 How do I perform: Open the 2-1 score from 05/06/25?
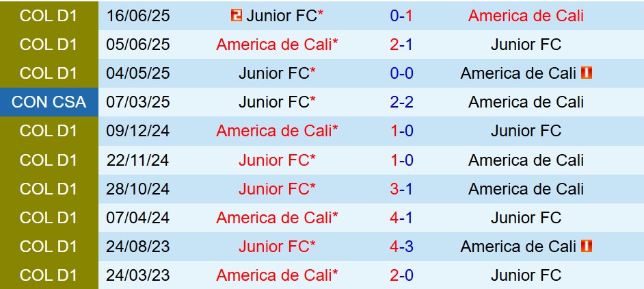tap(401, 45)
